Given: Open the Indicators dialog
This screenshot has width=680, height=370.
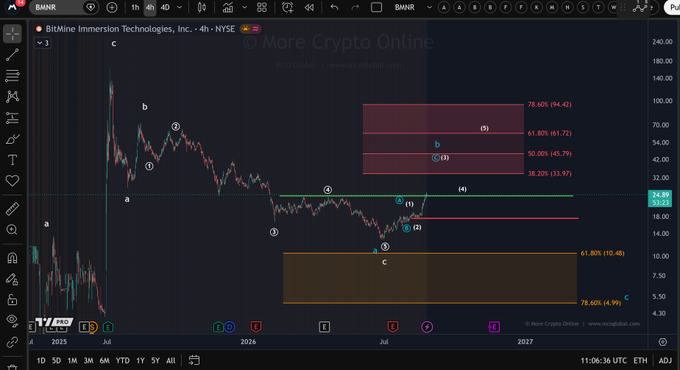Looking at the screenshot, I should (228, 7).
